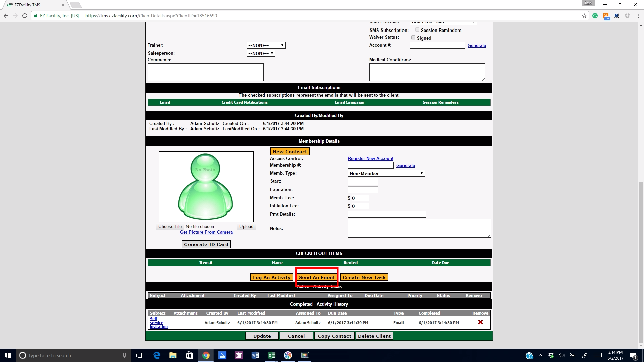The width and height of the screenshot is (644, 362).
Task: Reload the page
Action: (x=24, y=16)
